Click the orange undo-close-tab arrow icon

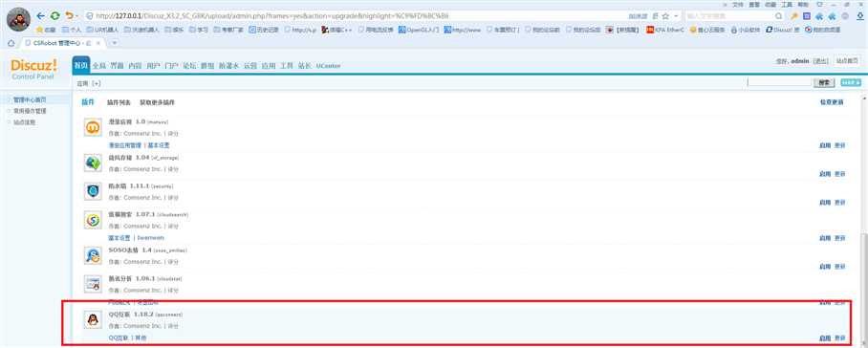(69, 16)
